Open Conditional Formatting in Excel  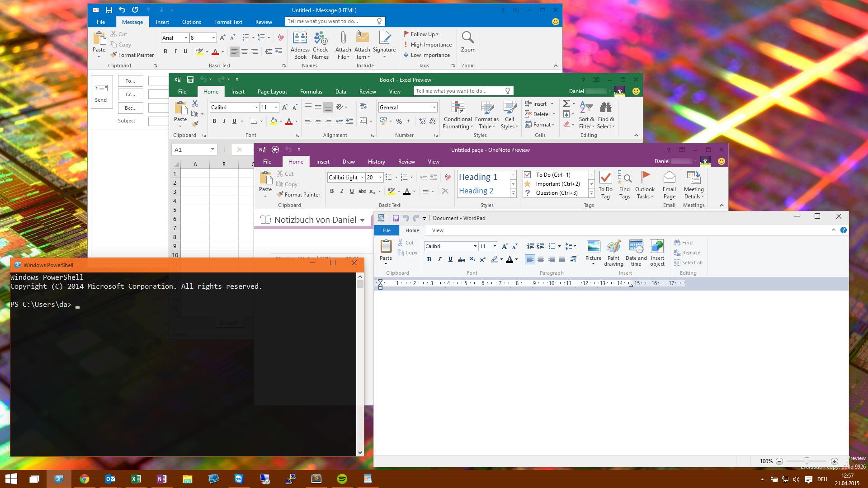(458, 115)
